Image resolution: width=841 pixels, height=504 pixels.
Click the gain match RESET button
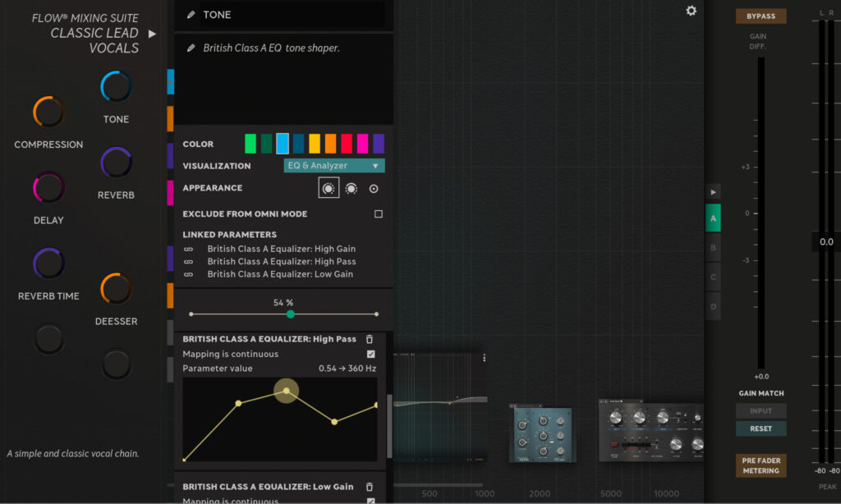tap(761, 429)
